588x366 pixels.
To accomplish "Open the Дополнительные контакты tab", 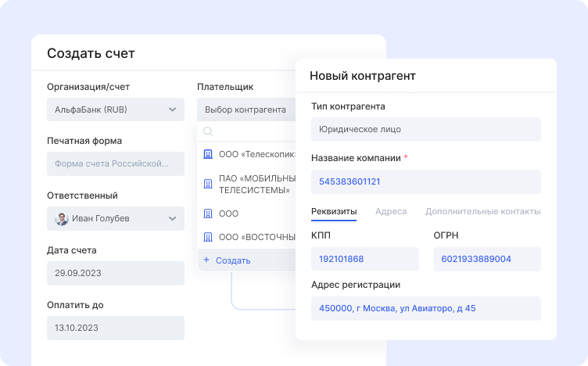I will pos(482,211).
